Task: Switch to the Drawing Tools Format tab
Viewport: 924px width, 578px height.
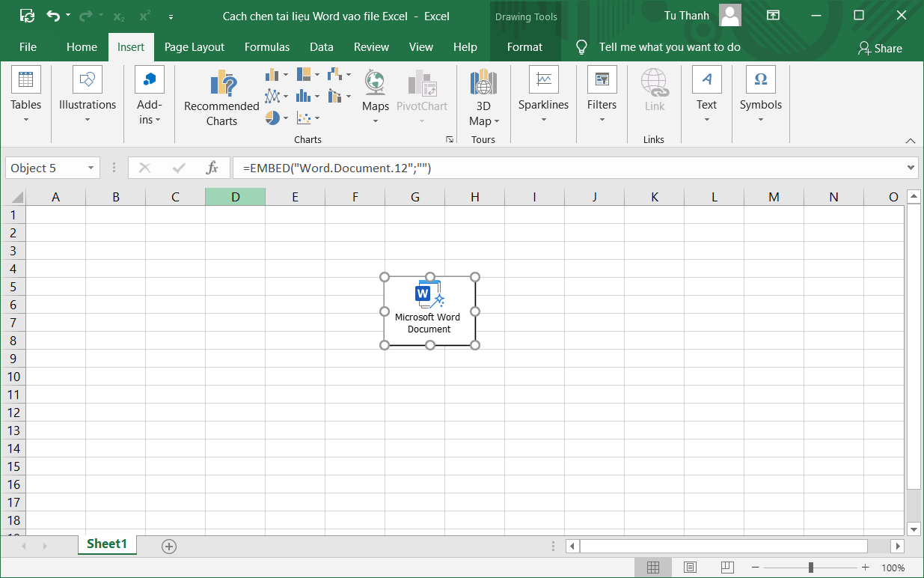Action: coord(524,47)
